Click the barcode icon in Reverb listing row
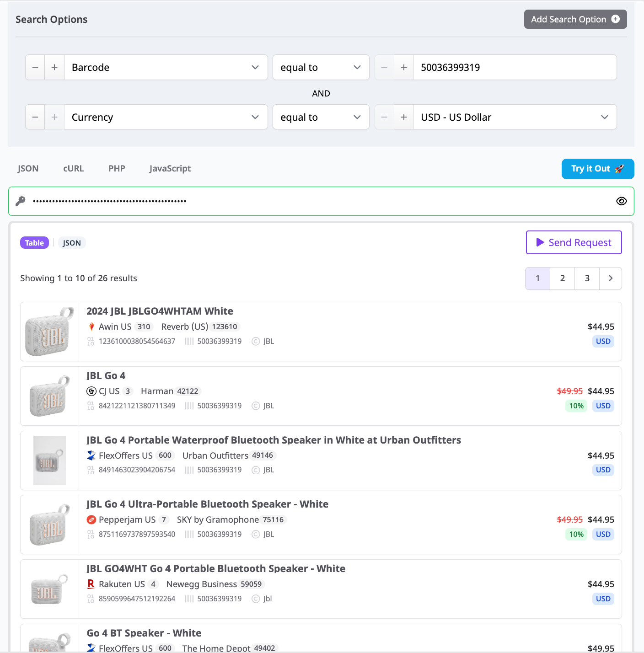The width and height of the screenshot is (644, 653). (189, 341)
